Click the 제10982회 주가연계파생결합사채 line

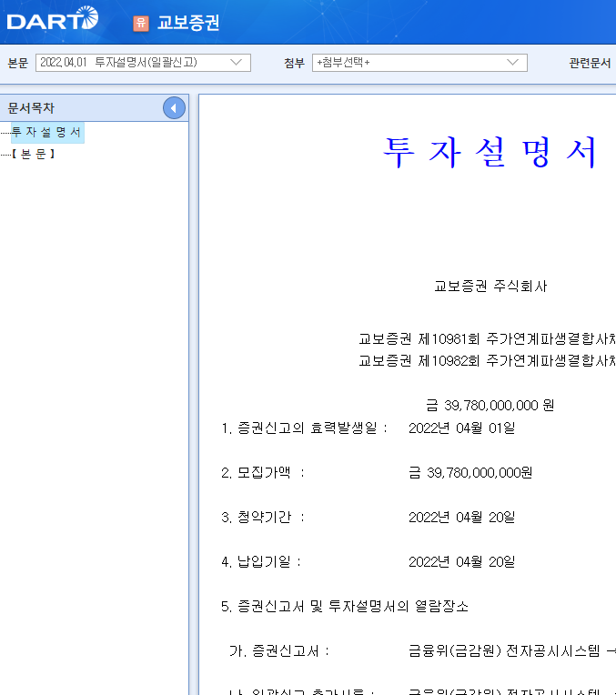point(487,361)
